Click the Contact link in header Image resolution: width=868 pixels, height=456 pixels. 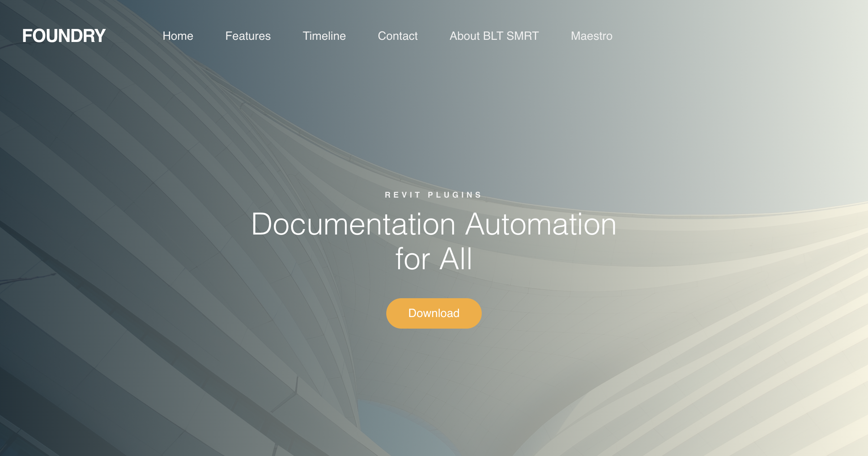pos(397,36)
